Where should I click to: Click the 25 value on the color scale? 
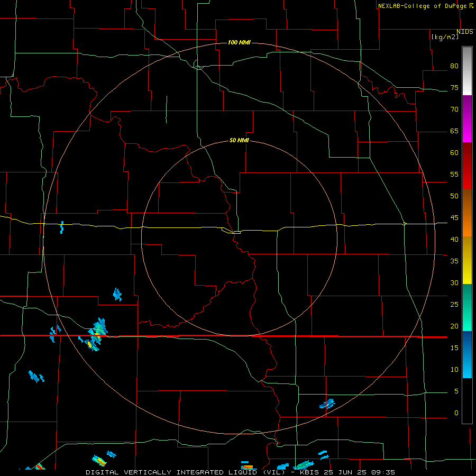click(x=454, y=305)
